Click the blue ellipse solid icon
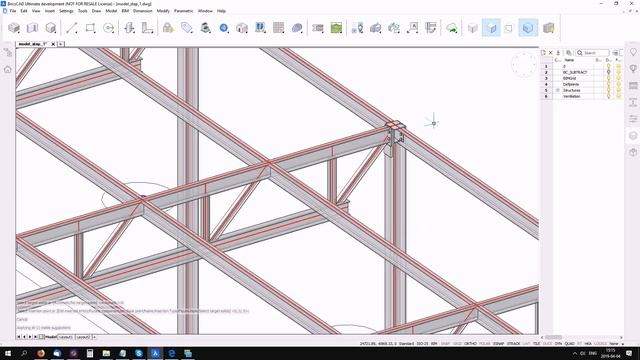Viewport: 640px width, 360px height. click(297, 28)
